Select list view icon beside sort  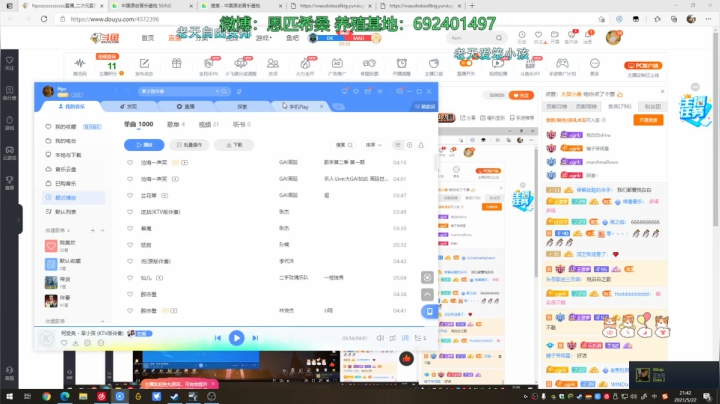398,145
